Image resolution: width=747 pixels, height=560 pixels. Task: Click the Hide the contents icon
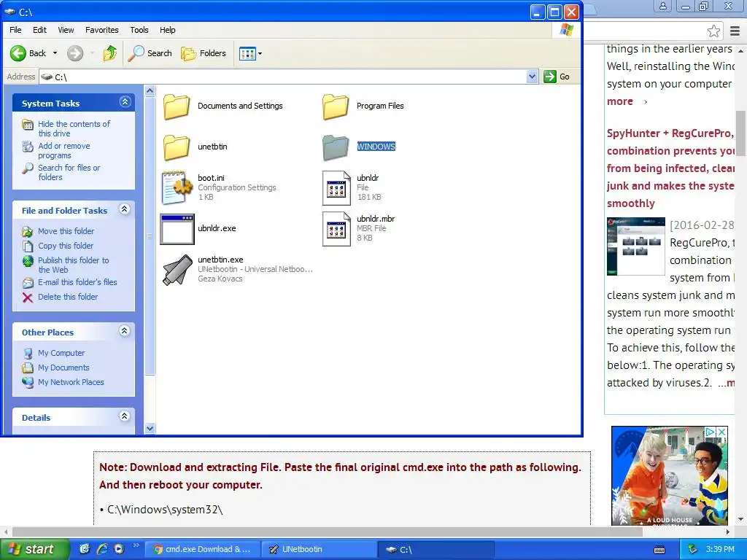point(28,125)
